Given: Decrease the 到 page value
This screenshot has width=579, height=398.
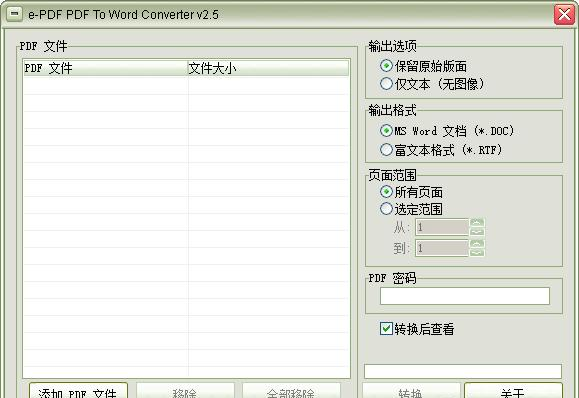Looking at the screenshot, I should [477, 253].
